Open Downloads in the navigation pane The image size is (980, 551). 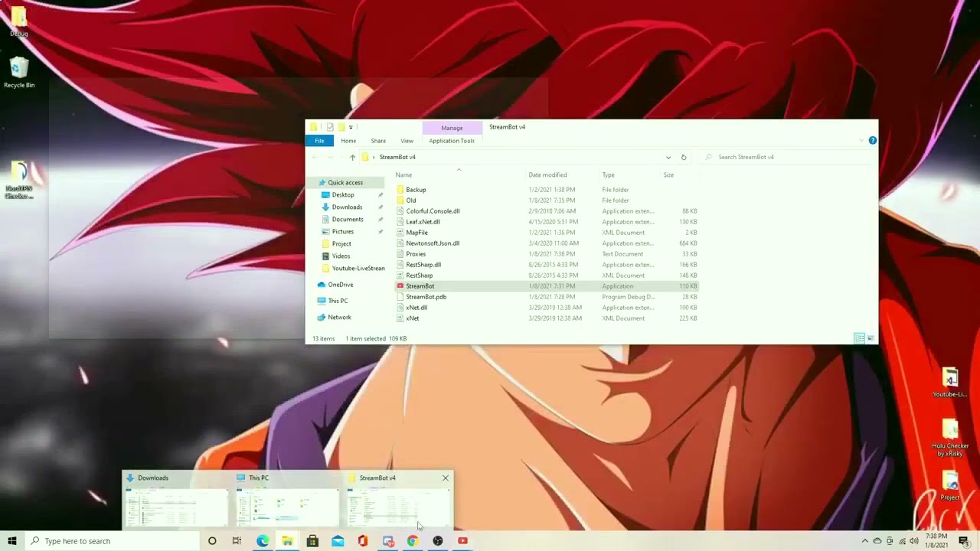click(x=347, y=207)
